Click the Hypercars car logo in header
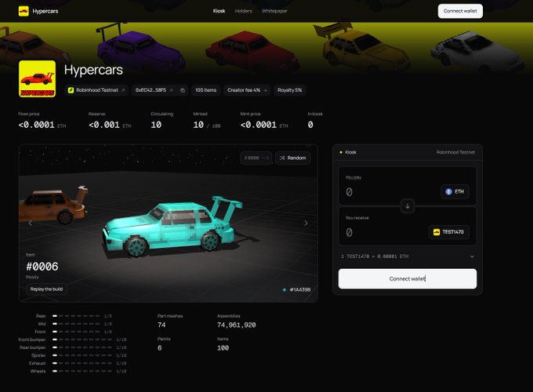The height and width of the screenshot is (392, 533). coord(24,11)
